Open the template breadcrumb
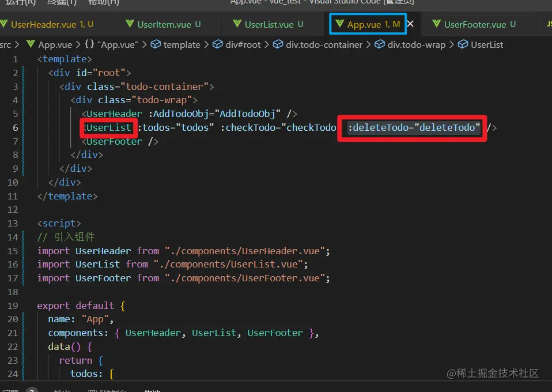 pyautogui.click(x=182, y=45)
